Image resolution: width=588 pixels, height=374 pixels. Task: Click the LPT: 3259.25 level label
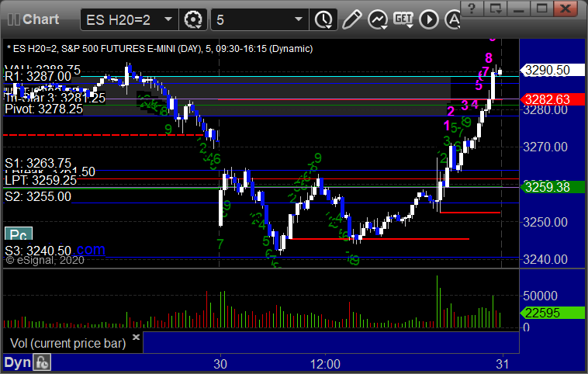coord(40,181)
